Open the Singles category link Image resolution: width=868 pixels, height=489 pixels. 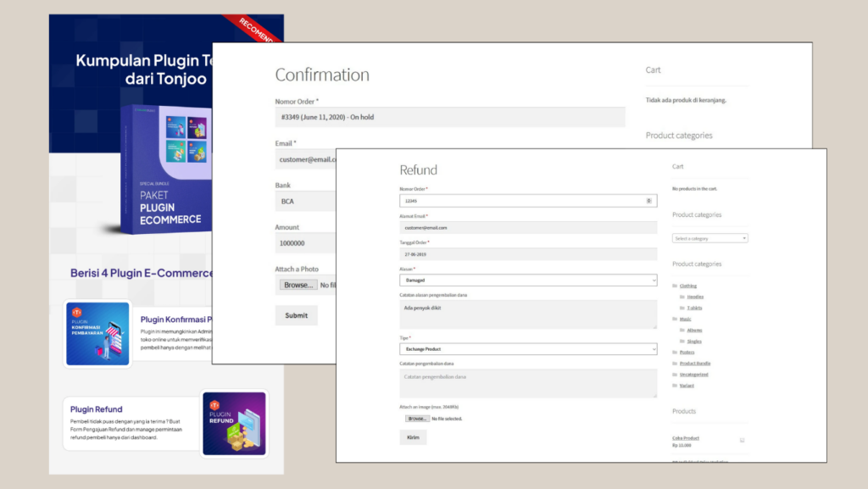tap(694, 342)
